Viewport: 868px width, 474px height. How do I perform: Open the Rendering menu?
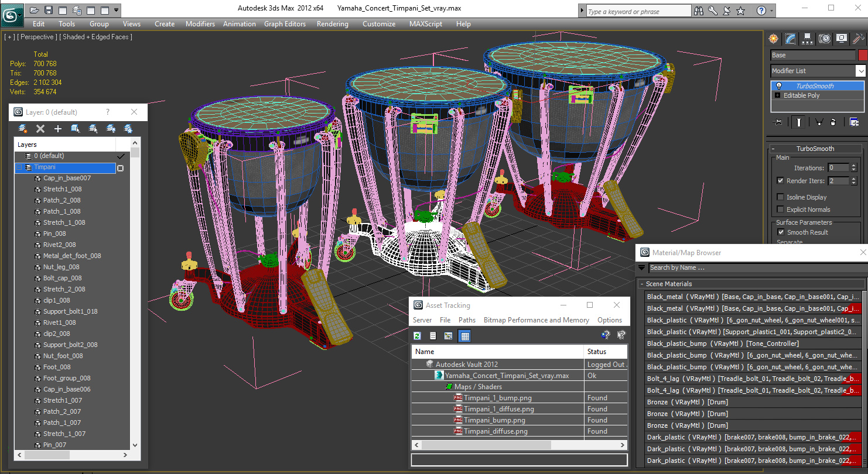click(x=332, y=24)
